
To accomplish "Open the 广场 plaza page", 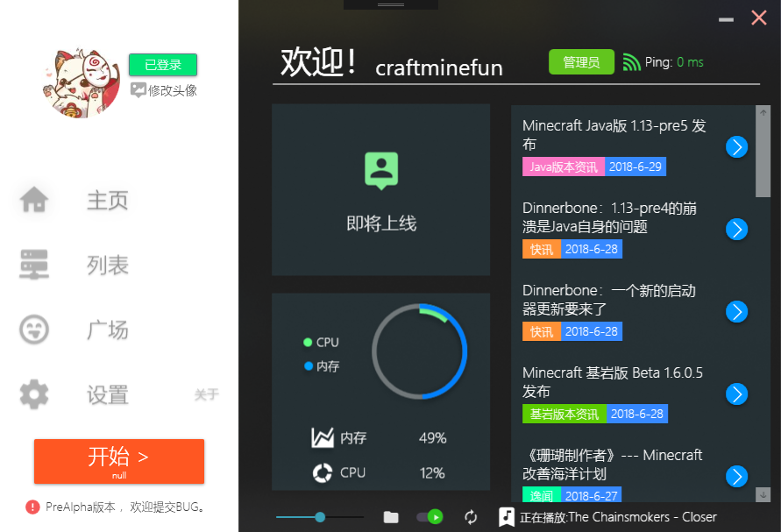I will (x=108, y=330).
